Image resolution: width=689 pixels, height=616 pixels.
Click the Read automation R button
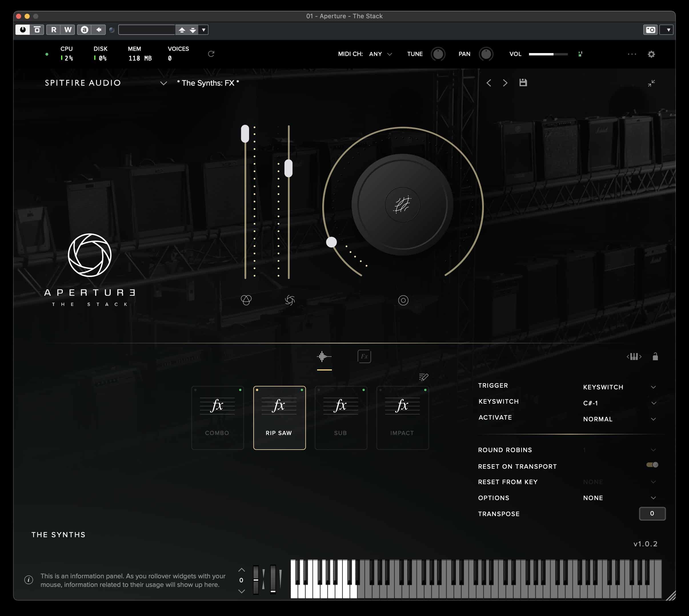click(x=53, y=30)
